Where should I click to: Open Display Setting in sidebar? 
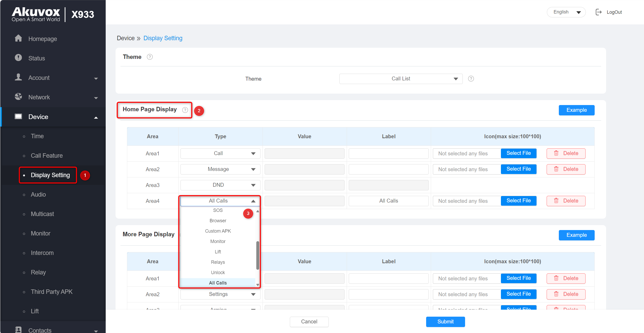coord(50,175)
